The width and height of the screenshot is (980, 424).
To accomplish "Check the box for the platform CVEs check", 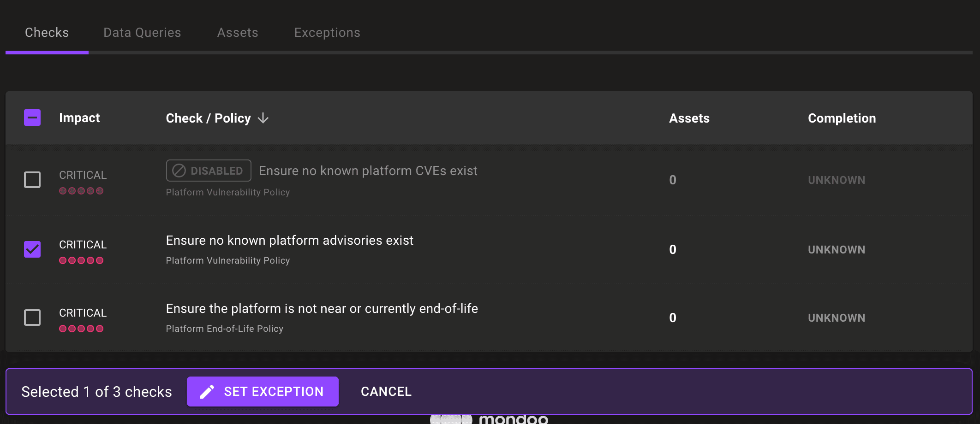I will tap(32, 180).
